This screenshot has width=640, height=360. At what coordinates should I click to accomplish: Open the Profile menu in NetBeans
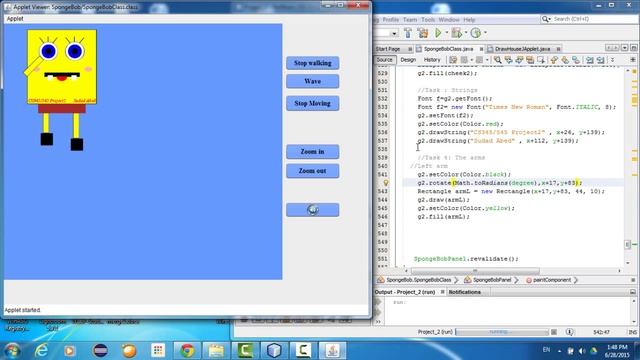[391, 20]
